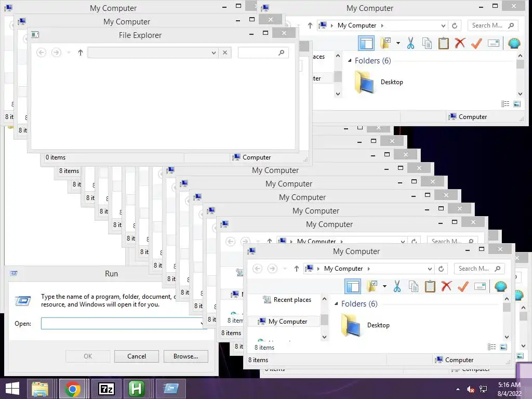Refresh the frontmost My Computer window

441,269
